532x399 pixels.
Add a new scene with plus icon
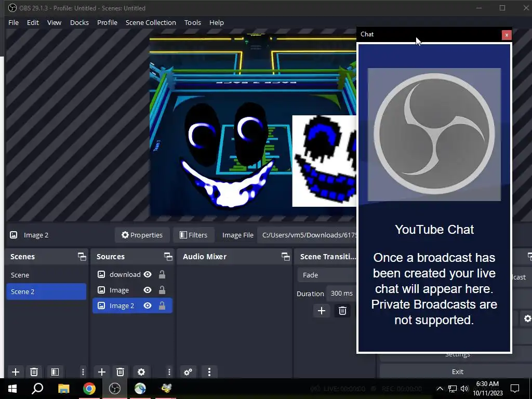click(15, 372)
